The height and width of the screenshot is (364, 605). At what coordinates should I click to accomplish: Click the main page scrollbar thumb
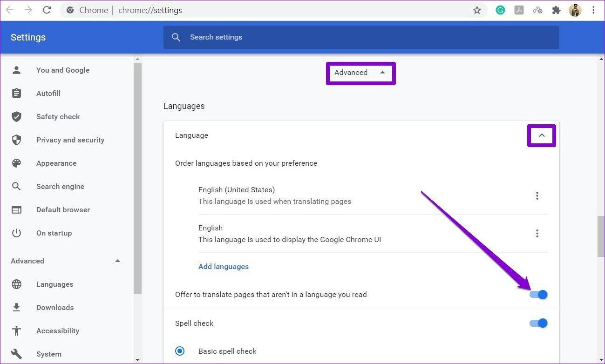(601, 236)
